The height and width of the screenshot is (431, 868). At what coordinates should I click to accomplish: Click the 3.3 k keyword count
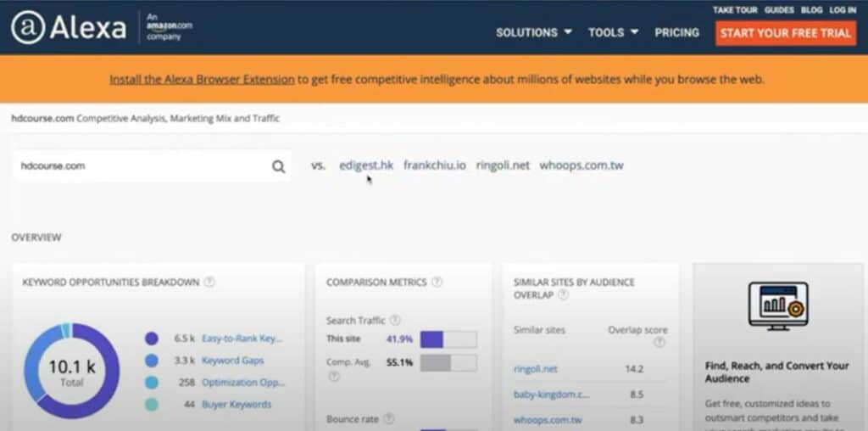click(184, 361)
